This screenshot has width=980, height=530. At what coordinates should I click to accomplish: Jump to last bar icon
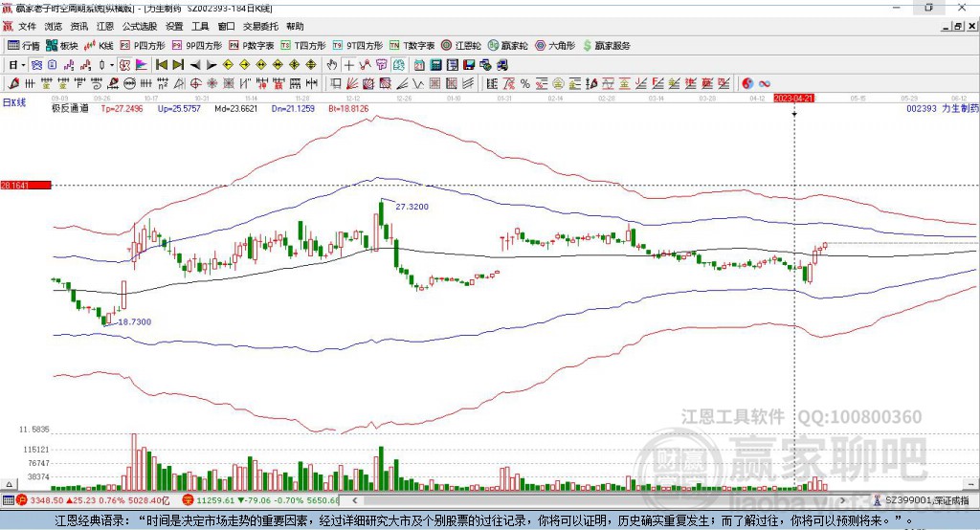(x=178, y=65)
